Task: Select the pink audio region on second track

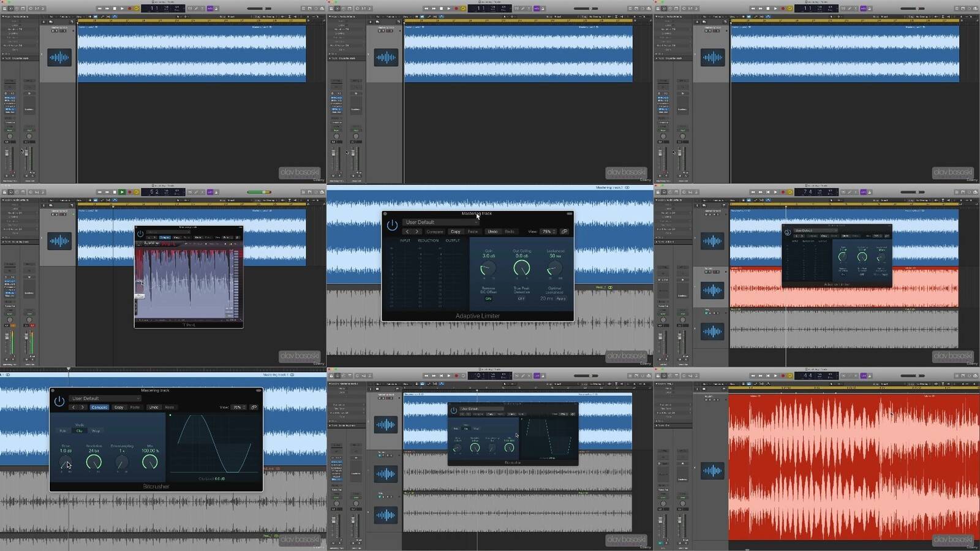Action: (x=844, y=287)
